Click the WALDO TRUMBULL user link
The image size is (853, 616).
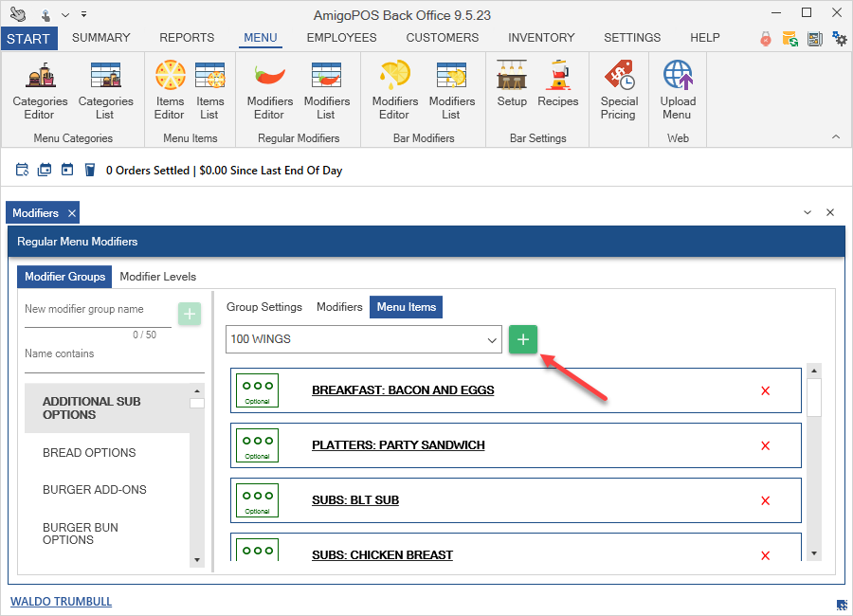coord(59,602)
